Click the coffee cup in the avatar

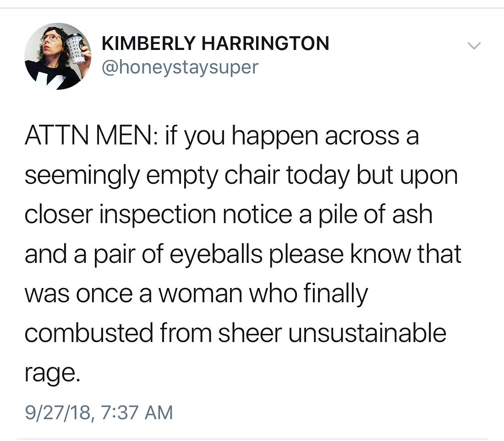click(76, 48)
